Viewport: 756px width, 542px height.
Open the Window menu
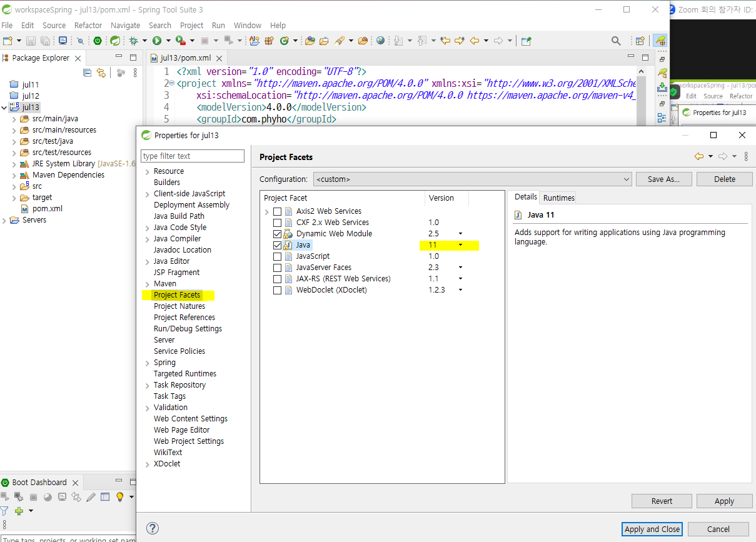[x=248, y=26]
